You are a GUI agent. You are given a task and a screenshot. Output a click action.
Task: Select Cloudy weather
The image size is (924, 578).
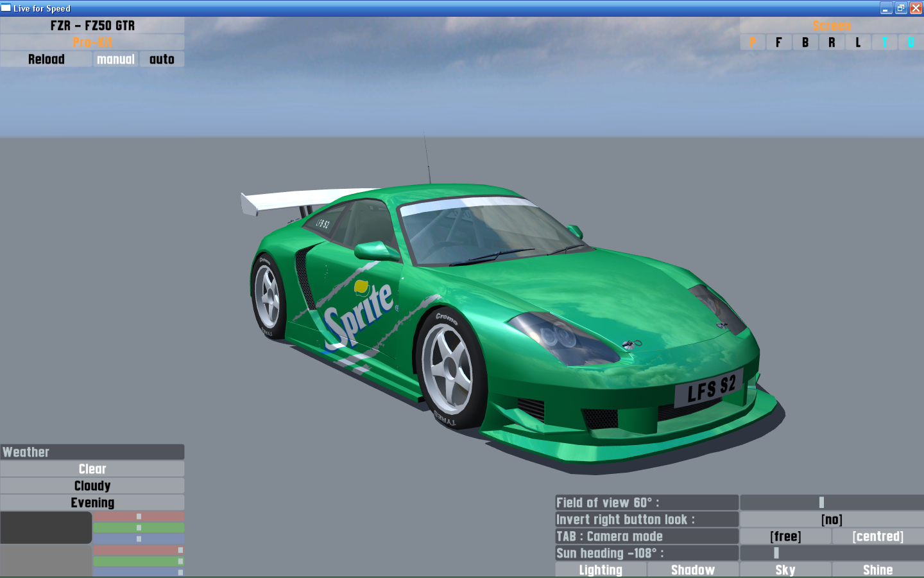point(92,486)
